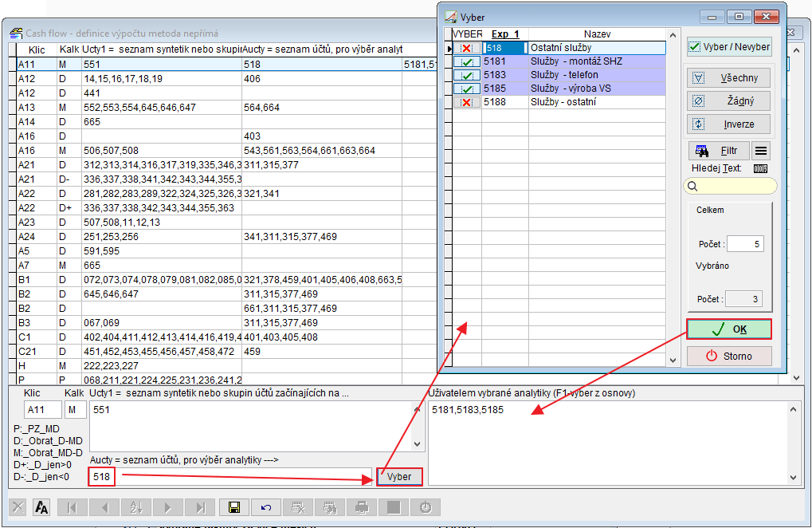
Task: Click scroll-down arrow of the Vyber list
Action: [x=673, y=361]
